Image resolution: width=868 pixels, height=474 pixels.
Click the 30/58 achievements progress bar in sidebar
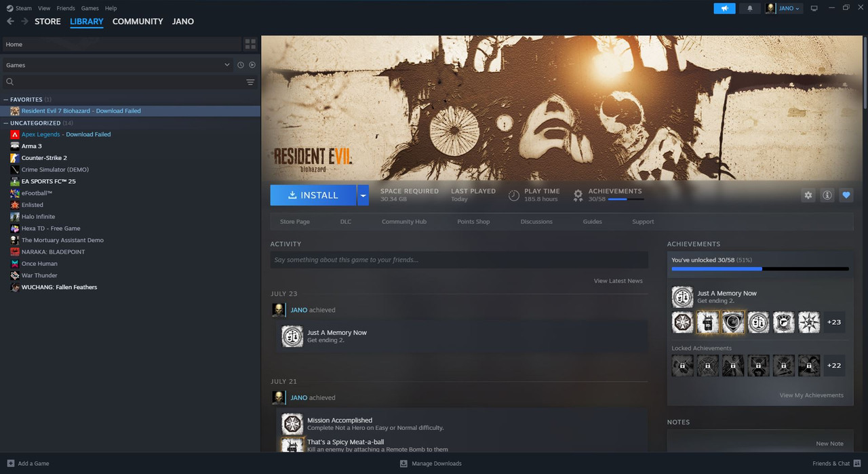coord(760,269)
